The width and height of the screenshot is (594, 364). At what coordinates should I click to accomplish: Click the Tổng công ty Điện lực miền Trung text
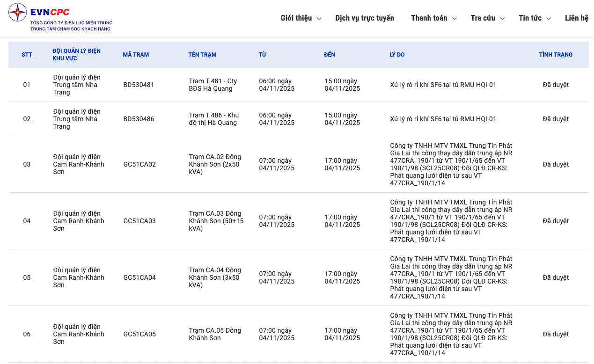[71, 23]
